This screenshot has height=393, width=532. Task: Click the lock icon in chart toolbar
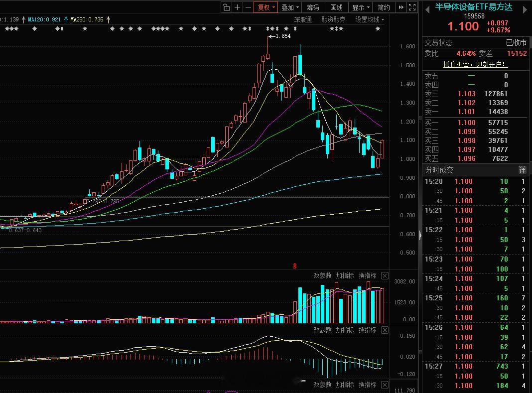tap(227, 7)
